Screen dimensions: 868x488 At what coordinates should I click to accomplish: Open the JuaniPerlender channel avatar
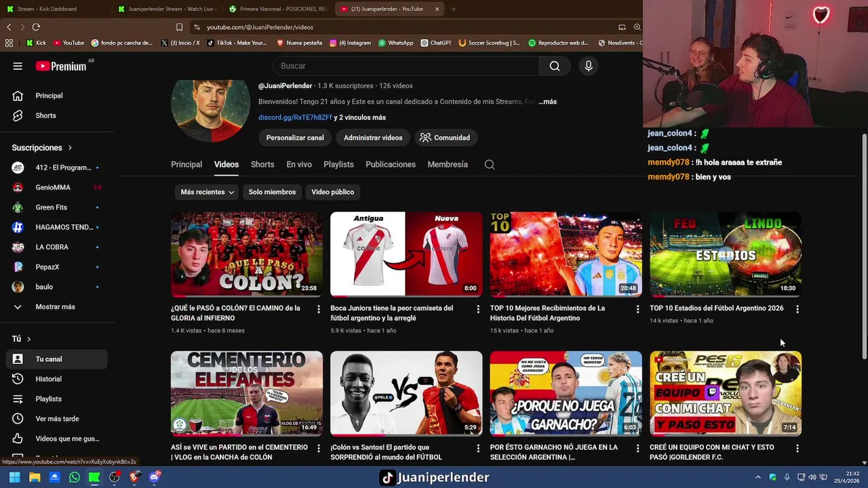(x=210, y=112)
